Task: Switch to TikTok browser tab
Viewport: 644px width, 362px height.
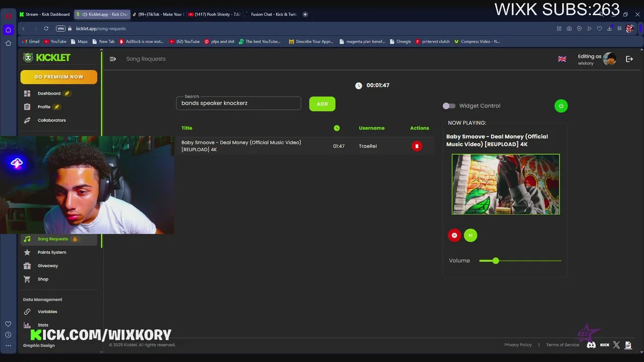Action: (x=158, y=14)
